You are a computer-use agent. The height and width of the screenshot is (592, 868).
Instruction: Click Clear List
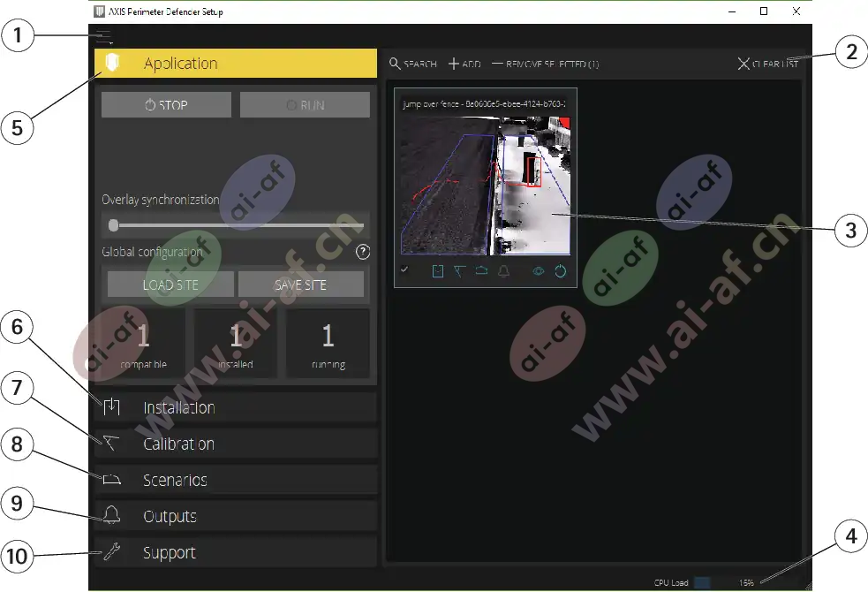point(768,64)
